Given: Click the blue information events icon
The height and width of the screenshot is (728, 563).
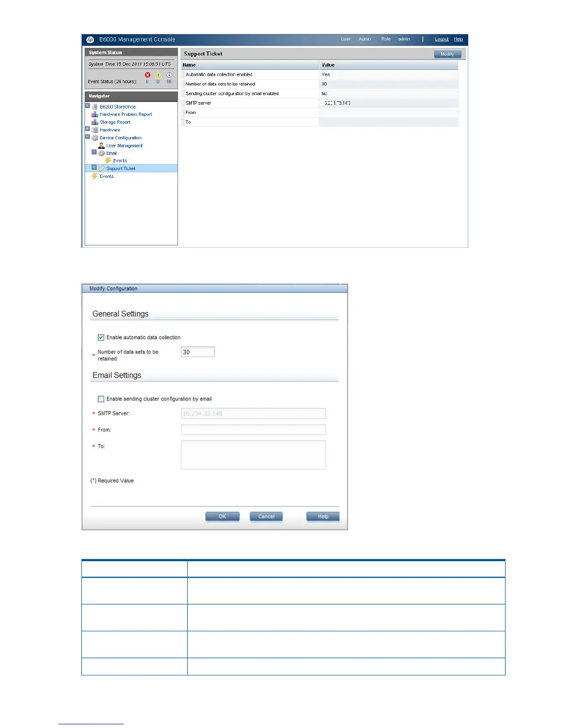Looking at the screenshot, I should coord(169,75).
